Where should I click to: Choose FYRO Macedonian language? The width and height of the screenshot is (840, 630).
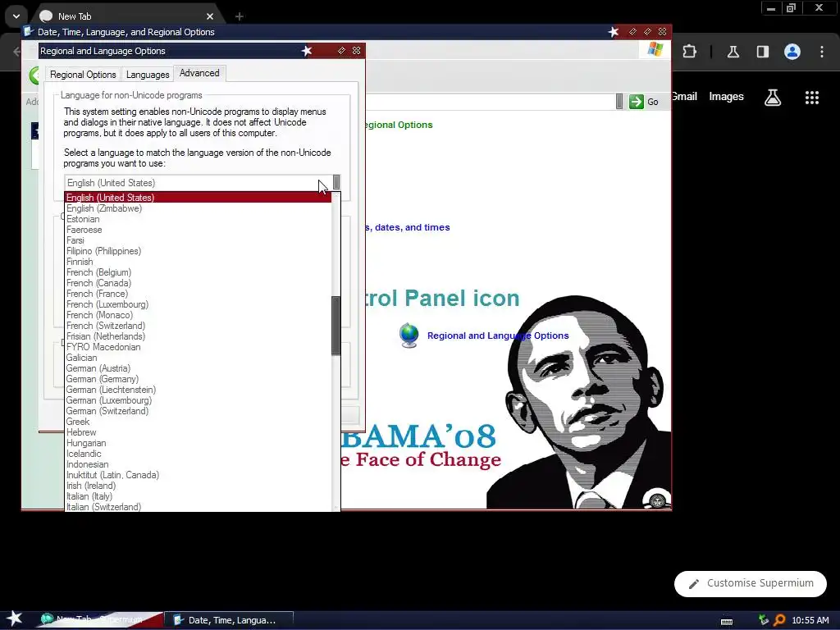198,347
